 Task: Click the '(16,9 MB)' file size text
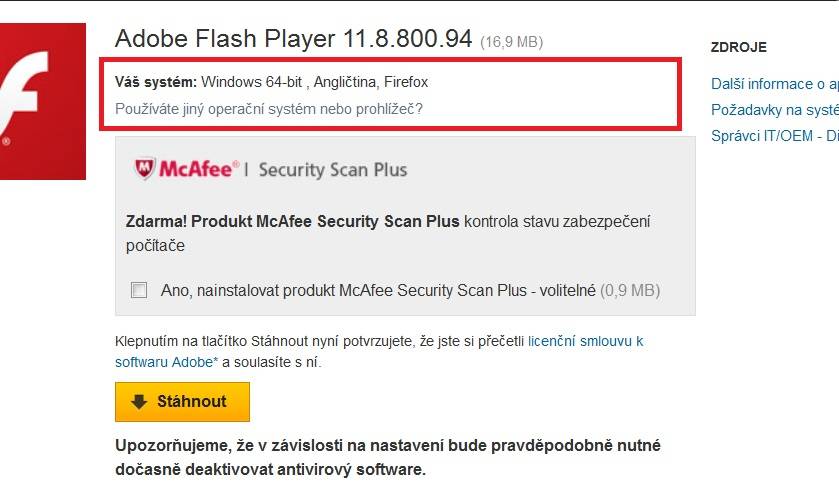coord(512,42)
